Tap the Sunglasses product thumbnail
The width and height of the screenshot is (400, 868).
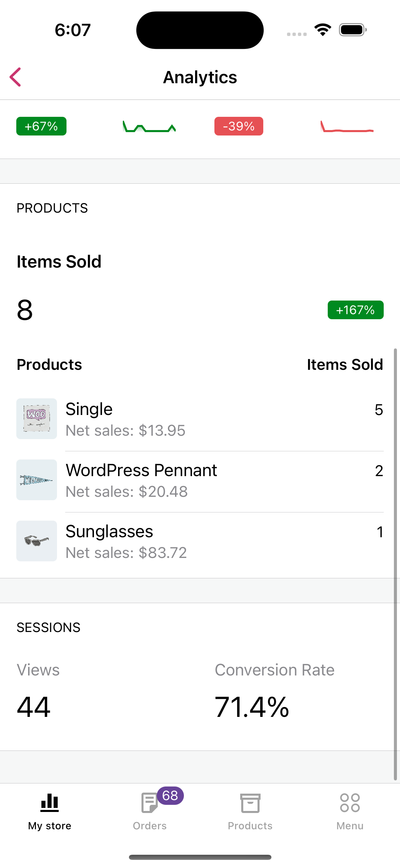pyautogui.click(x=37, y=541)
